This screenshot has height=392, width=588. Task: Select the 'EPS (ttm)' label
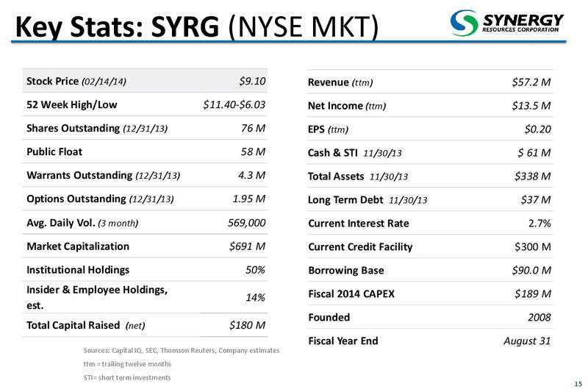(x=328, y=129)
